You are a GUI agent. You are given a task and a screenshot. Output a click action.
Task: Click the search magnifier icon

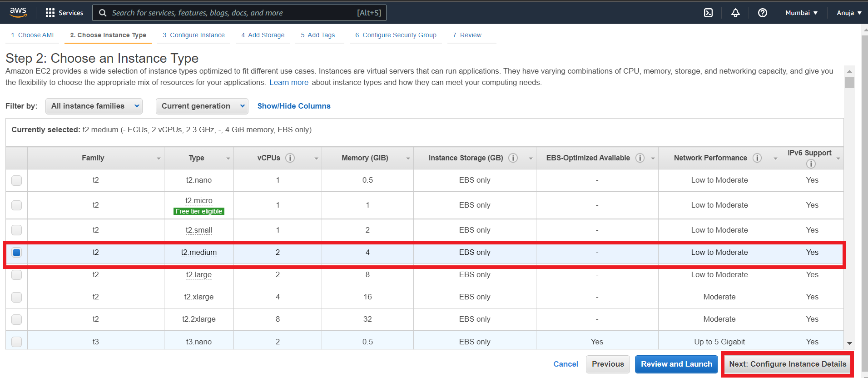(x=103, y=13)
